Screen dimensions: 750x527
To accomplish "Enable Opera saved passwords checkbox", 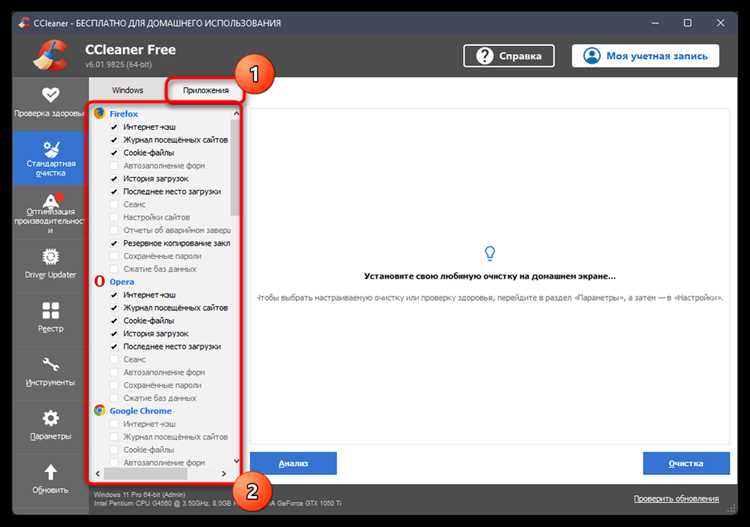I will pos(114,385).
